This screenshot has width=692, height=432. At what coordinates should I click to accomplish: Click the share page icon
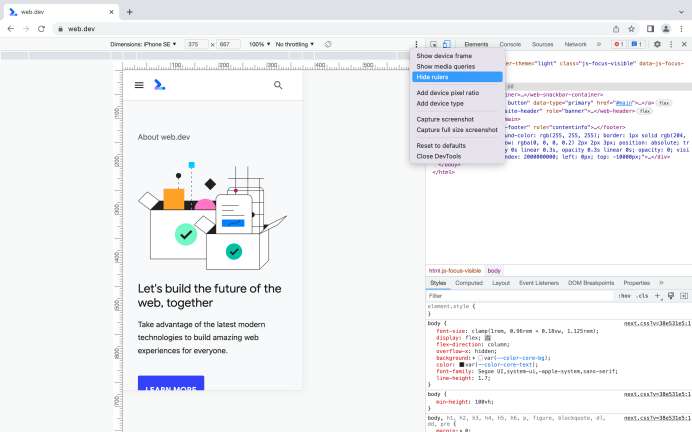click(616, 29)
